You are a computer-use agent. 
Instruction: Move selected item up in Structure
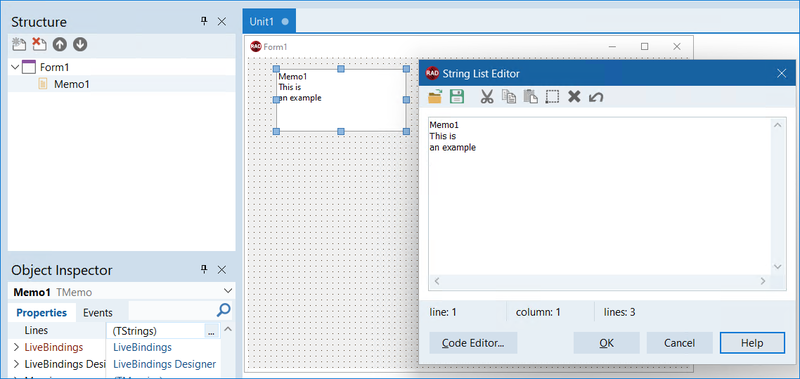coord(60,44)
